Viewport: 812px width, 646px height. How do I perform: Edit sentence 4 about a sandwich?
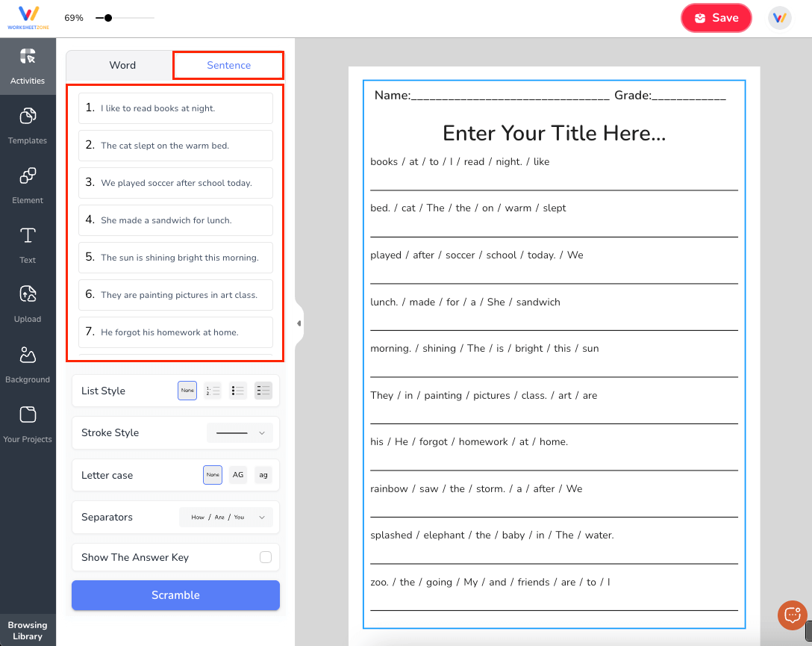click(175, 220)
